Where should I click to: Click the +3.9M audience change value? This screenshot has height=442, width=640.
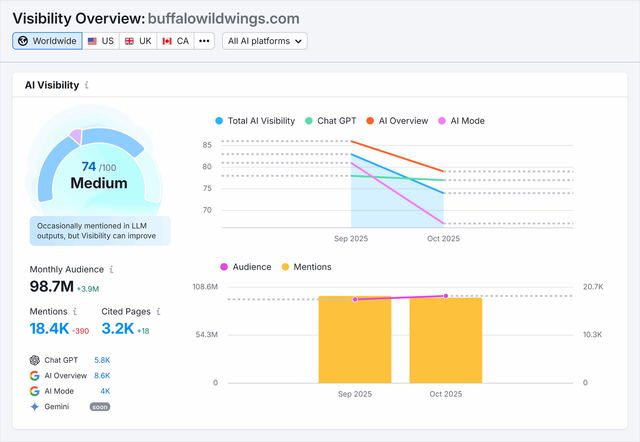coord(88,289)
